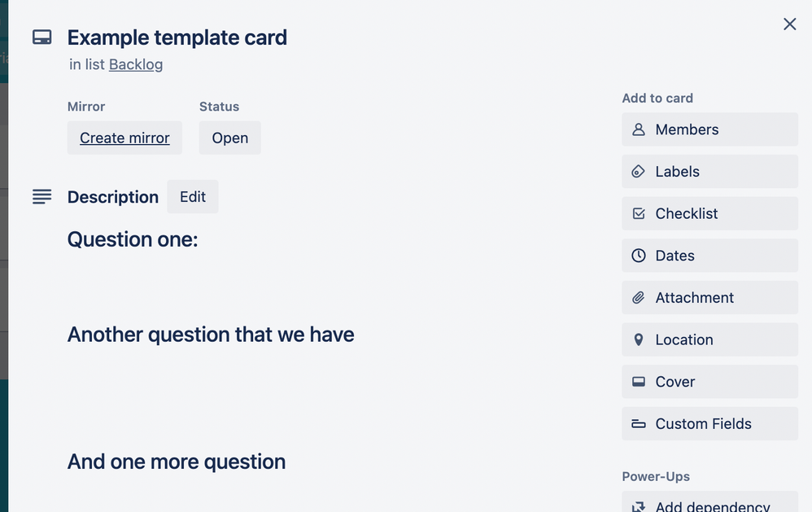Click Create mirror under Mirror

click(x=124, y=138)
